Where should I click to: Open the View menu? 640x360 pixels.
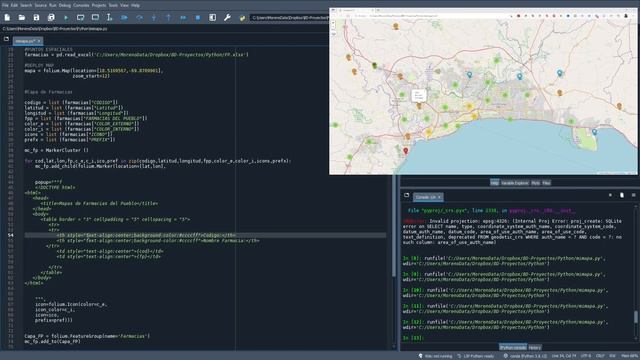(124, 5)
